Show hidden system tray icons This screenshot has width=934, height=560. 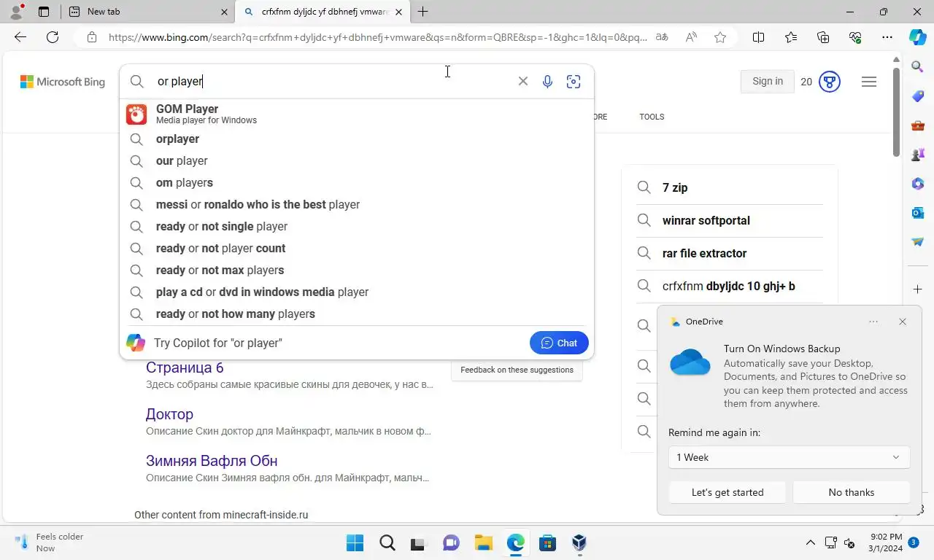810,542
